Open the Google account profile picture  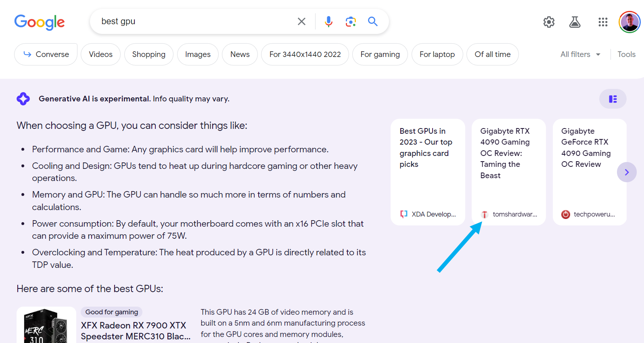pos(629,22)
